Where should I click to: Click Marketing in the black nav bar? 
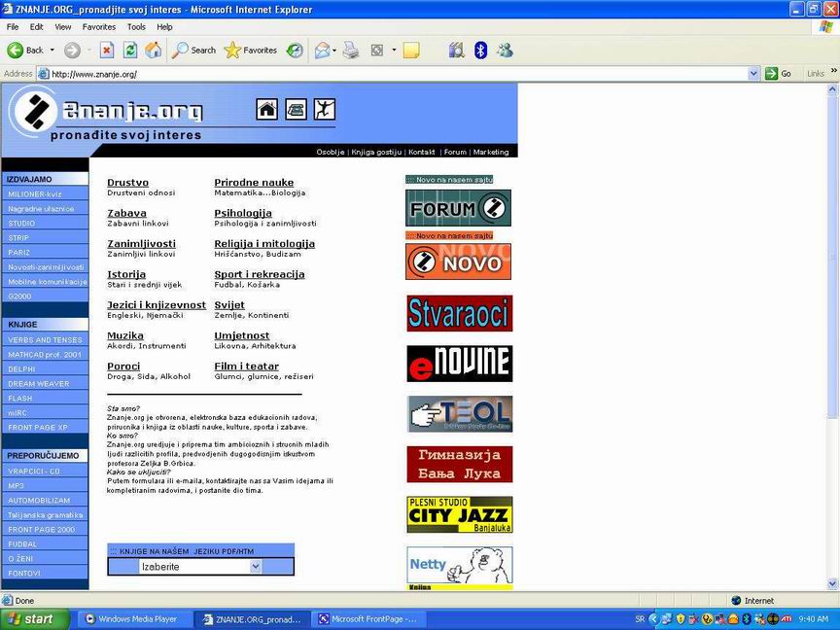(491, 152)
